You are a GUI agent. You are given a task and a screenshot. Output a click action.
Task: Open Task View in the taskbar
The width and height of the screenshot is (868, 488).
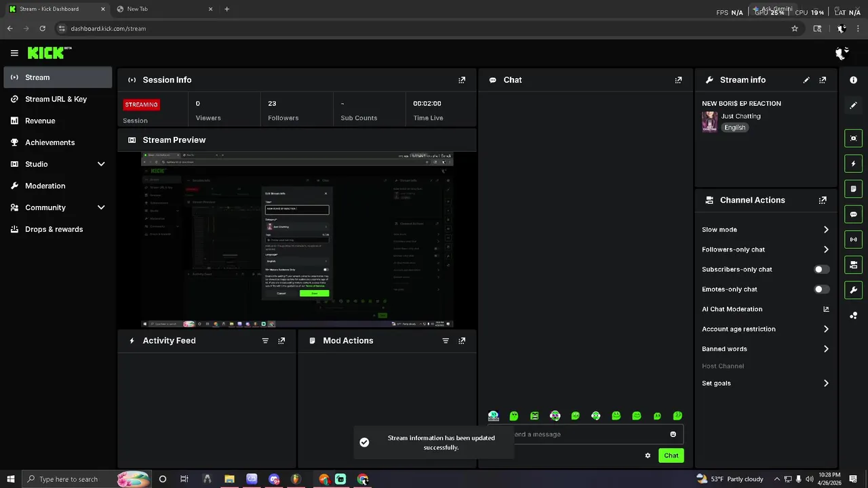point(184,479)
